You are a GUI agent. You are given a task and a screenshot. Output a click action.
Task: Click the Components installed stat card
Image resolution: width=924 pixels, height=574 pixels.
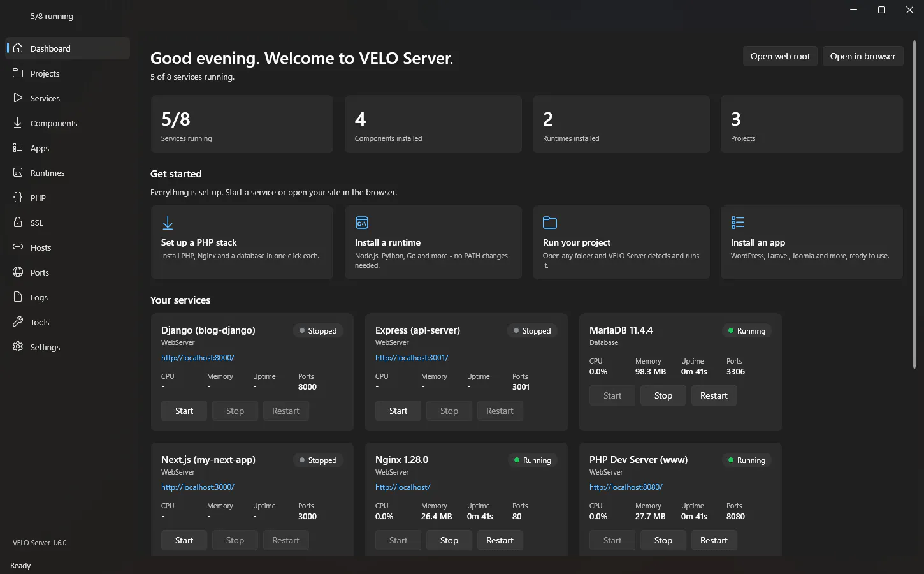coord(433,124)
